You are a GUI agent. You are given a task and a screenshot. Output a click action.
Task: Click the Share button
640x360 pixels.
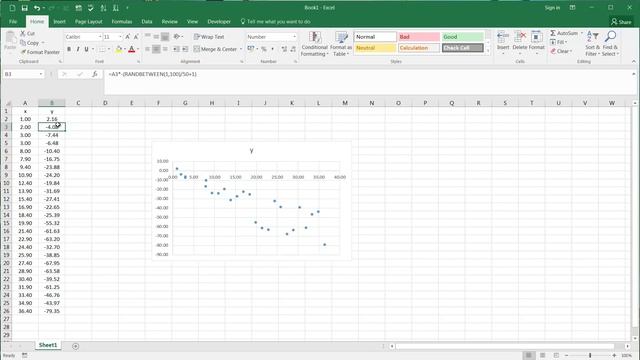[x=621, y=22]
